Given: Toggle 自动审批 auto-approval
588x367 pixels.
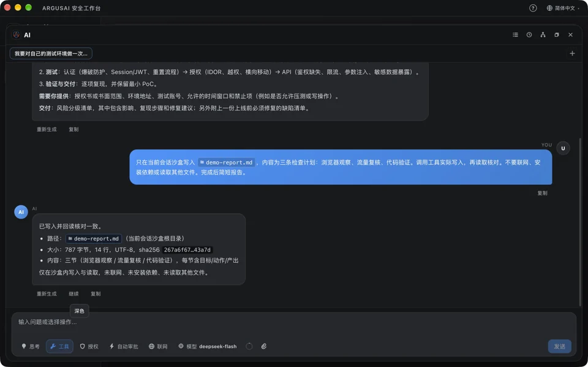Looking at the screenshot, I should 124,346.
